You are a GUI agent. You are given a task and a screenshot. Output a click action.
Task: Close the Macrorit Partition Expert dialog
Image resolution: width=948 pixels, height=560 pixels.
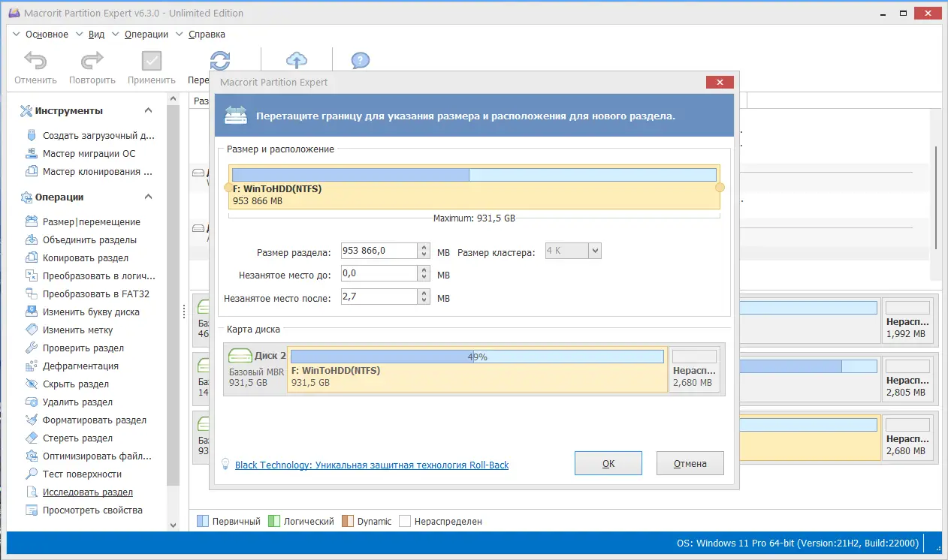(720, 83)
